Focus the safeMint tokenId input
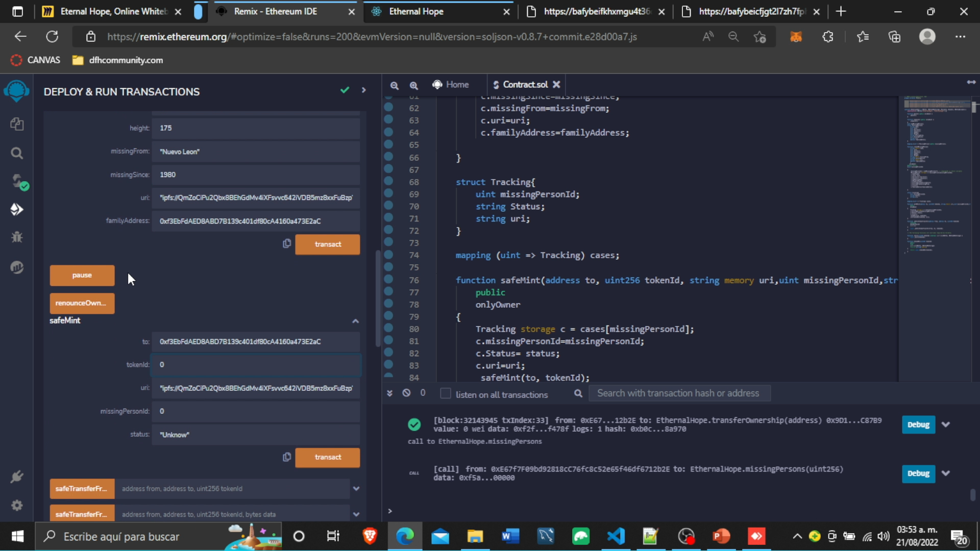The width and height of the screenshot is (980, 551). coord(256,365)
